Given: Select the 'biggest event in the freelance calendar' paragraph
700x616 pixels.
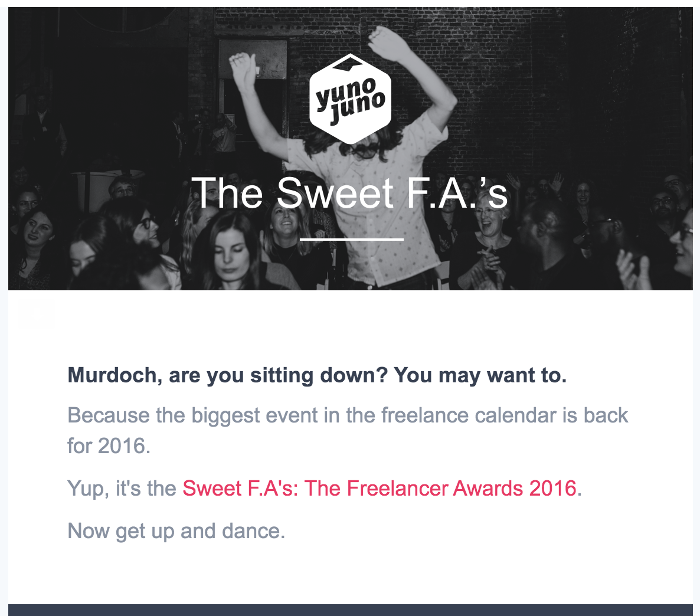Looking at the screenshot, I should [x=348, y=415].
